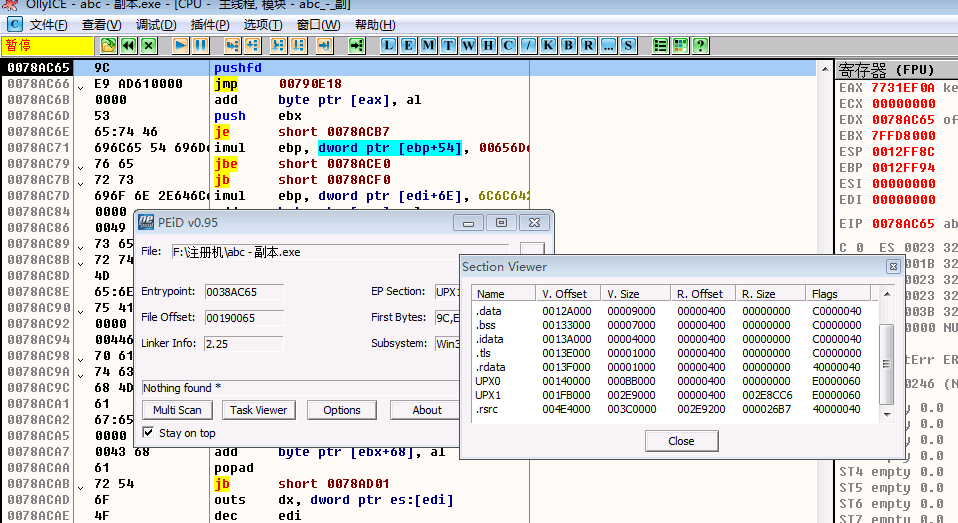
Task: Open References window with R button
Action: (x=588, y=46)
